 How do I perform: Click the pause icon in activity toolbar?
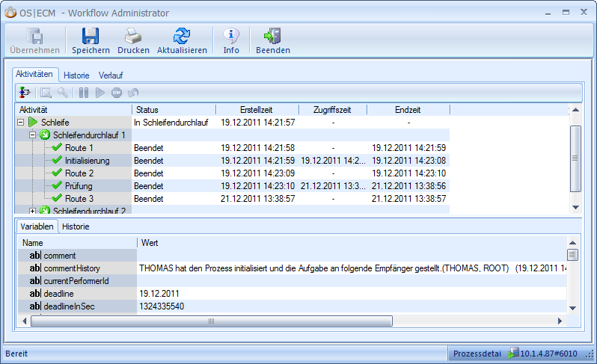coord(84,93)
